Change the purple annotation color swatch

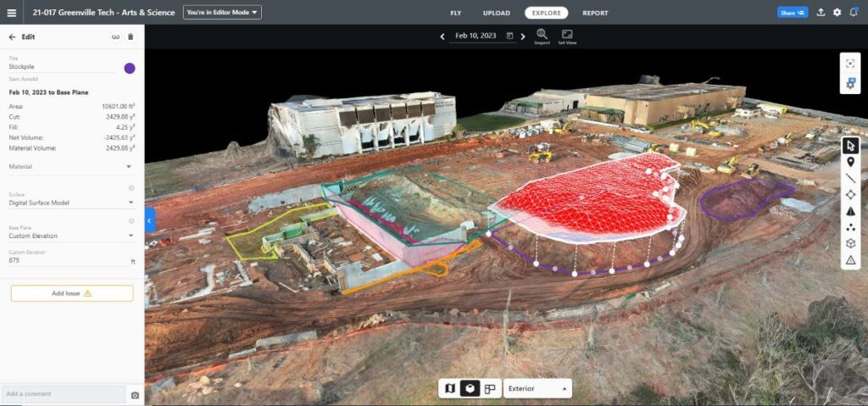click(x=130, y=68)
